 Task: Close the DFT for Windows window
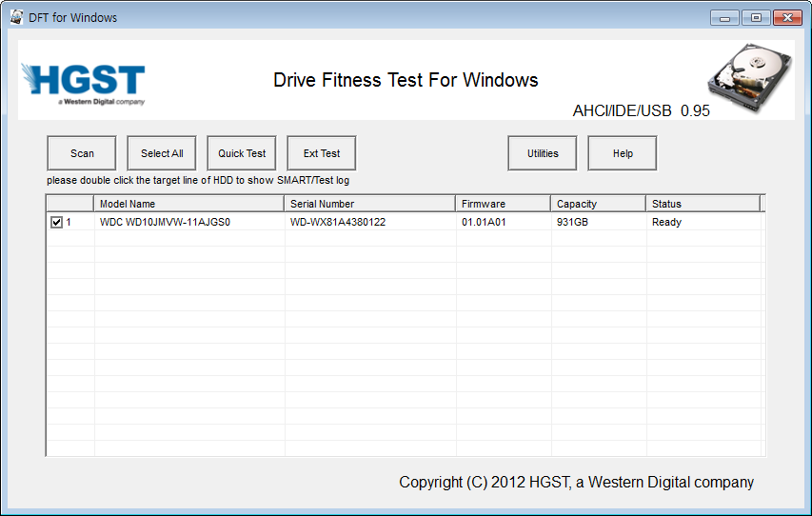pyautogui.click(x=787, y=18)
